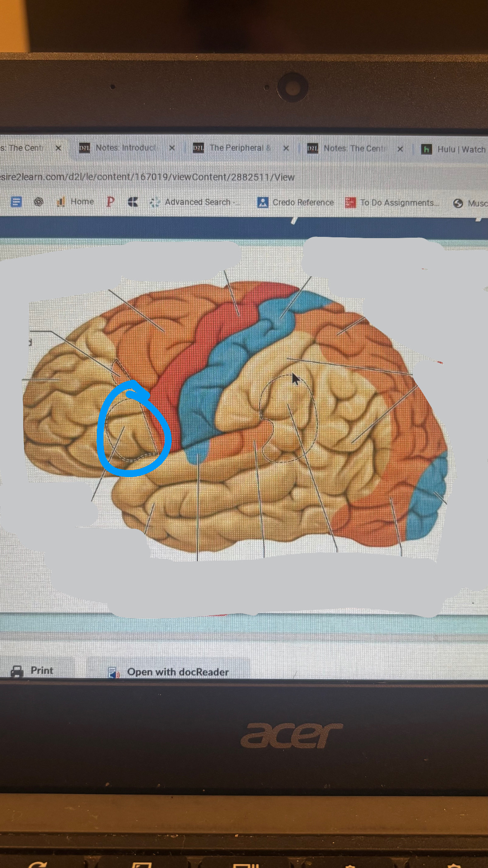Viewport: 488px width, 868px height.
Task: Open the Advanced Search bookmark
Action: coord(196,202)
